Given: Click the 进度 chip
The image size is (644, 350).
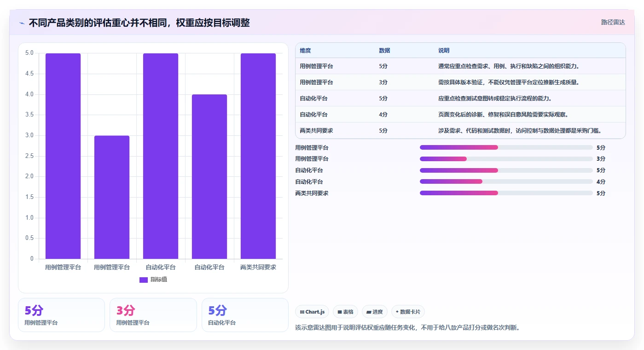Looking at the screenshot, I should tap(375, 312).
